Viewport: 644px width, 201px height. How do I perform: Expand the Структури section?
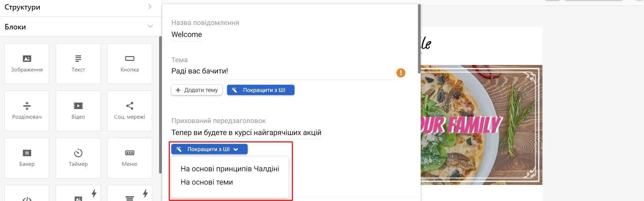point(81,7)
